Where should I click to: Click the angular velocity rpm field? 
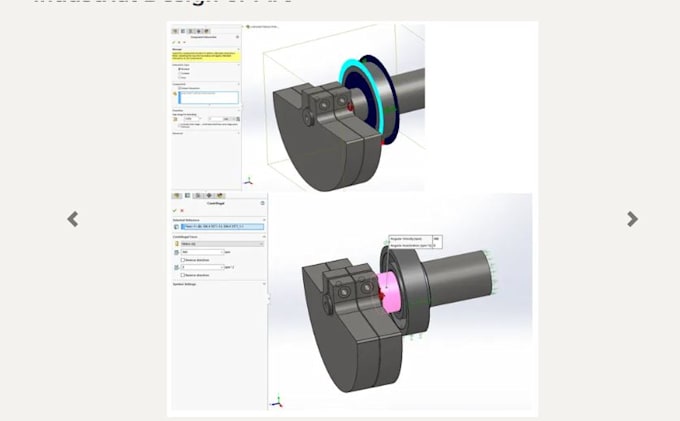pyautogui.click(x=203, y=252)
